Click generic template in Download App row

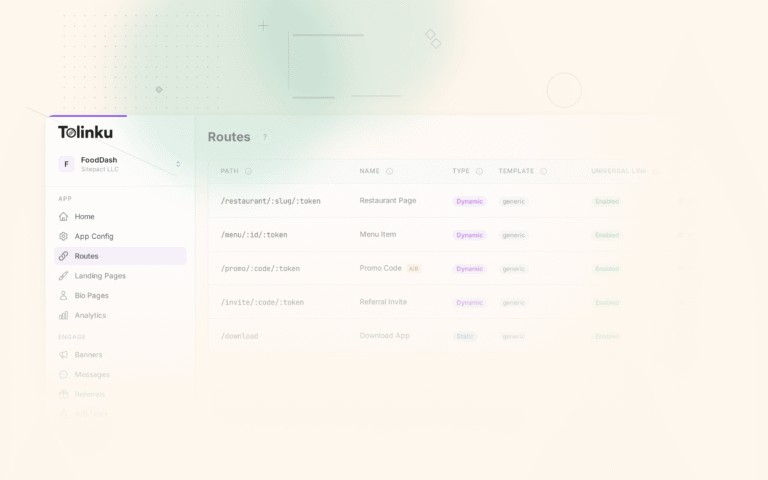click(x=513, y=336)
